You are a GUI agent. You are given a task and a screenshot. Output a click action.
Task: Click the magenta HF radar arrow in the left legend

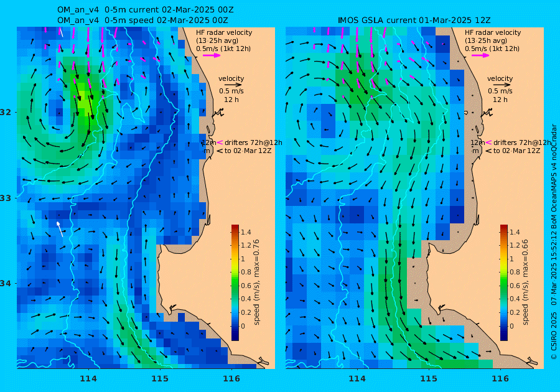(212, 55)
